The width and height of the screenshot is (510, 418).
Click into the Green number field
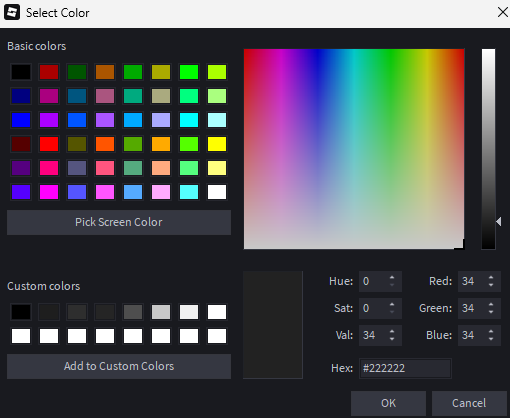[x=472, y=308]
